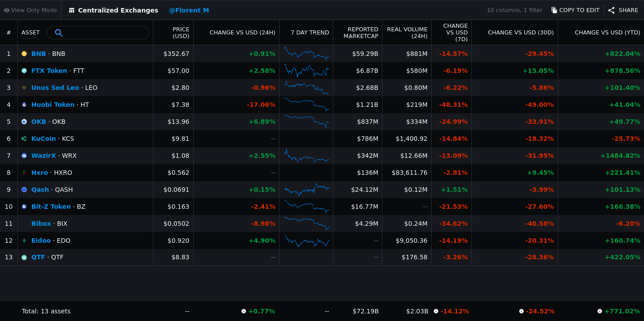Click the KuCoin logo icon
The width and height of the screenshot is (644, 321).
24,139
